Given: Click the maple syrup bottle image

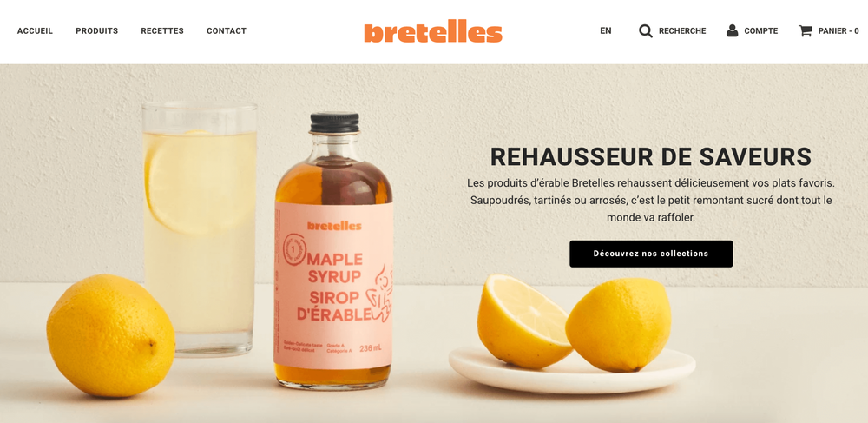Looking at the screenshot, I should pos(333,252).
